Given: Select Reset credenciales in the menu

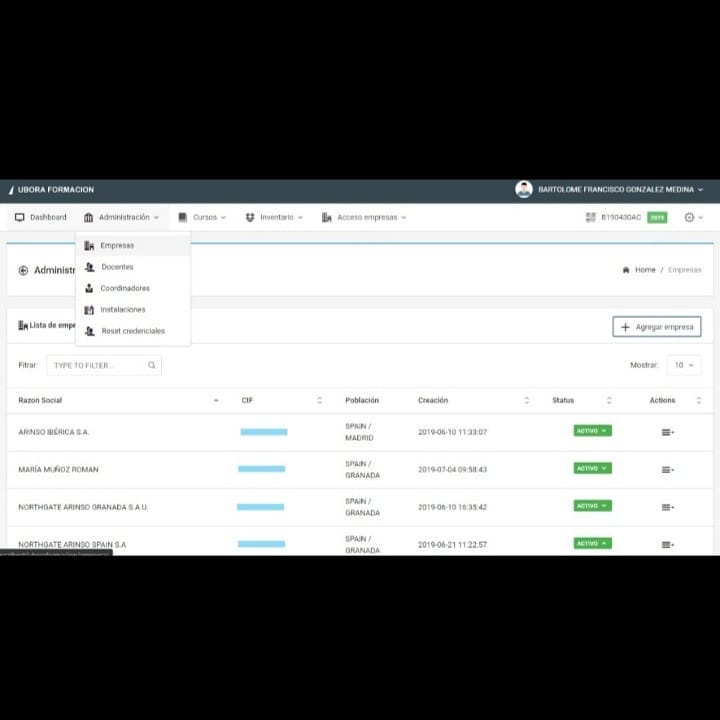Looking at the screenshot, I should [x=133, y=331].
